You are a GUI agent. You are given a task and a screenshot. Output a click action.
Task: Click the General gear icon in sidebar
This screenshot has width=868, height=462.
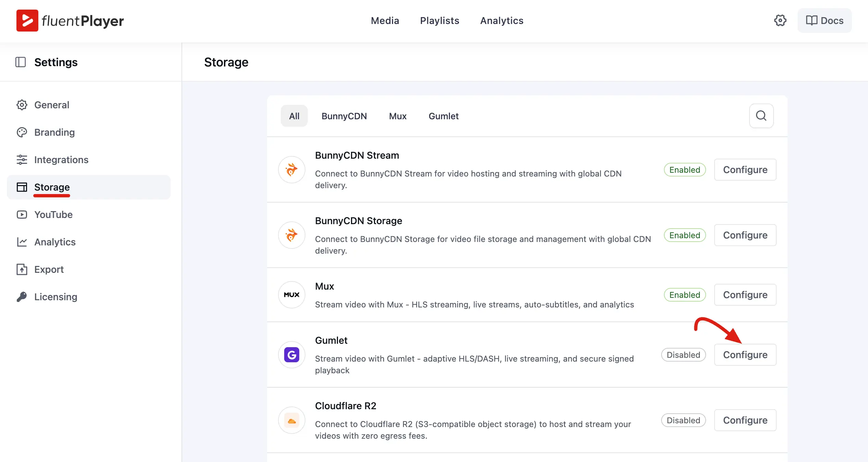pyautogui.click(x=22, y=105)
